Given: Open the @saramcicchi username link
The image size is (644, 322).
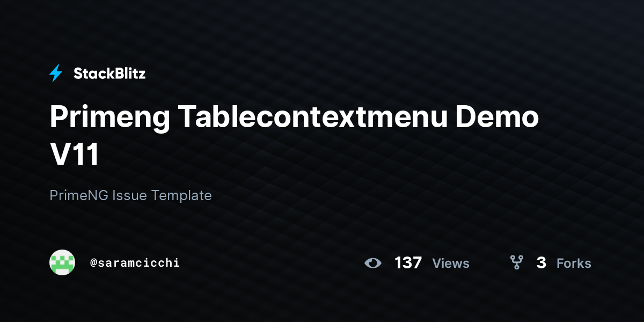Looking at the screenshot, I should click(x=135, y=263).
